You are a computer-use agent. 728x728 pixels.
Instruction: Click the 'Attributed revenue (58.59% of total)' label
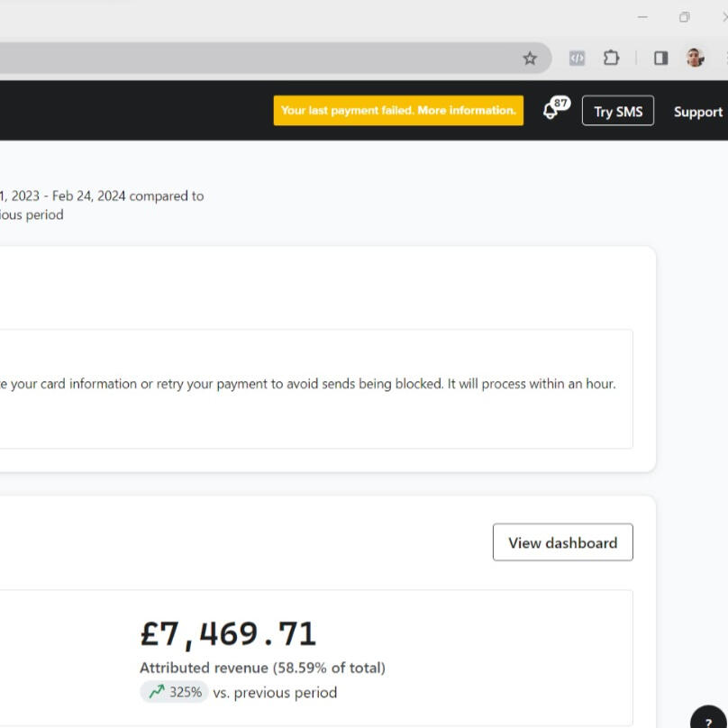[x=263, y=668]
